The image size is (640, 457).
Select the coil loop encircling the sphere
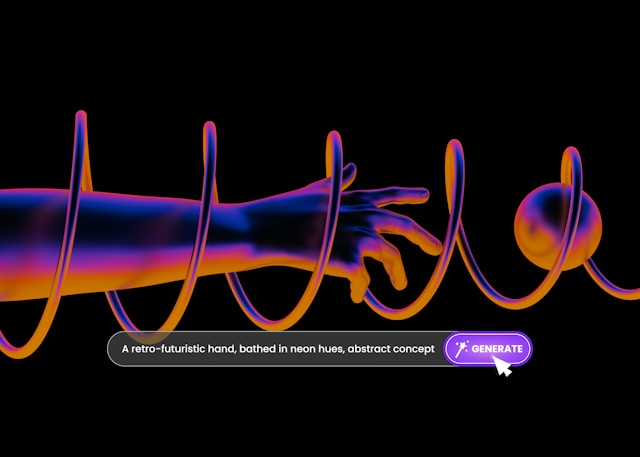click(x=571, y=160)
